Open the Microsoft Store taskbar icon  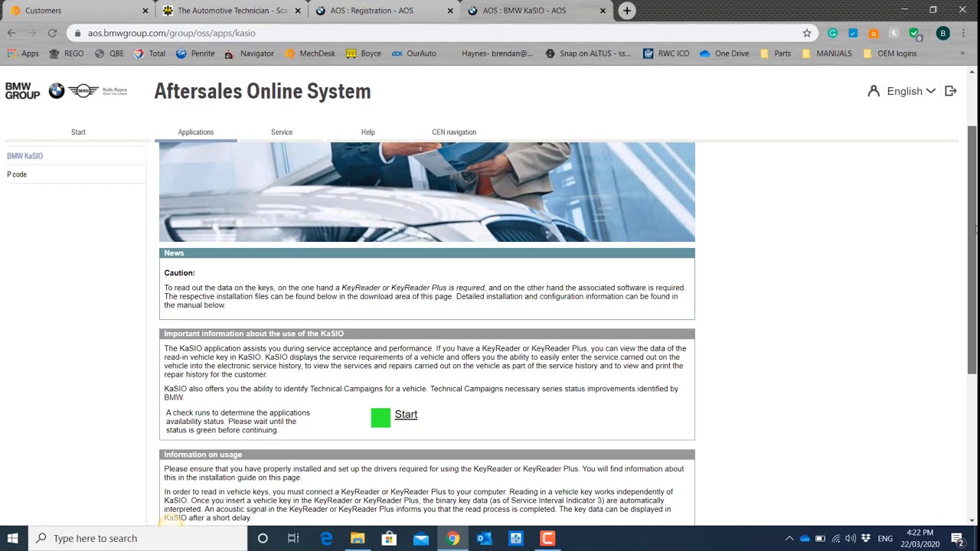click(389, 538)
